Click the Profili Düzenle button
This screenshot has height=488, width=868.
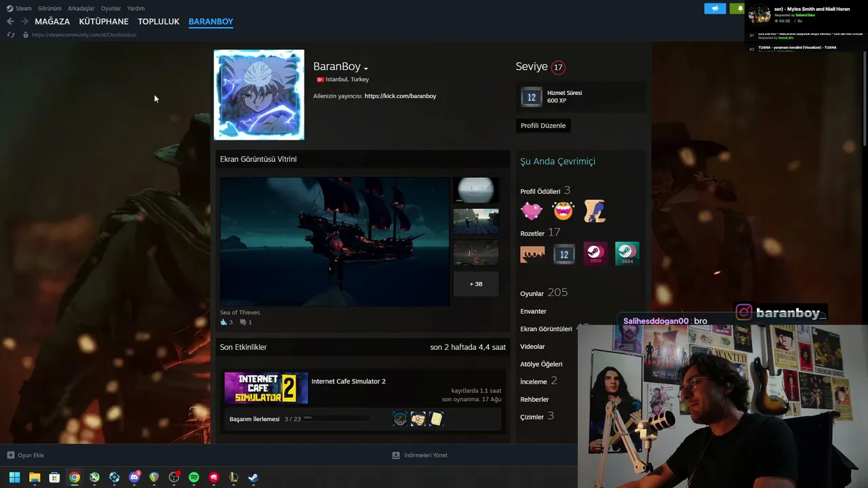543,125
